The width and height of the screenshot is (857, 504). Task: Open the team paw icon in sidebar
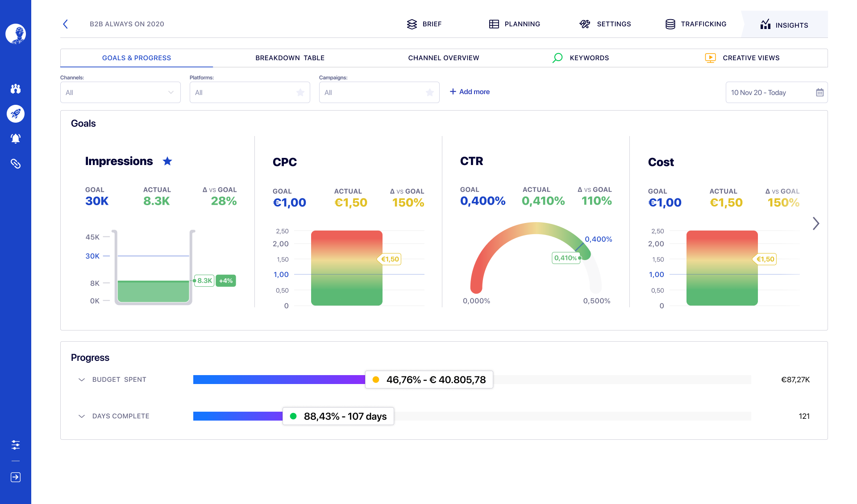click(x=16, y=89)
